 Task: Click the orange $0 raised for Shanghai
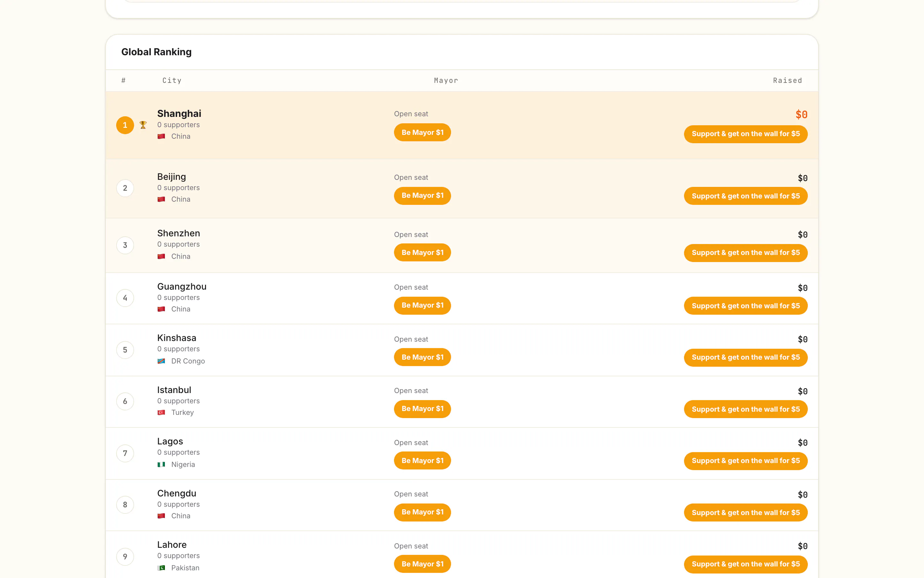801,114
